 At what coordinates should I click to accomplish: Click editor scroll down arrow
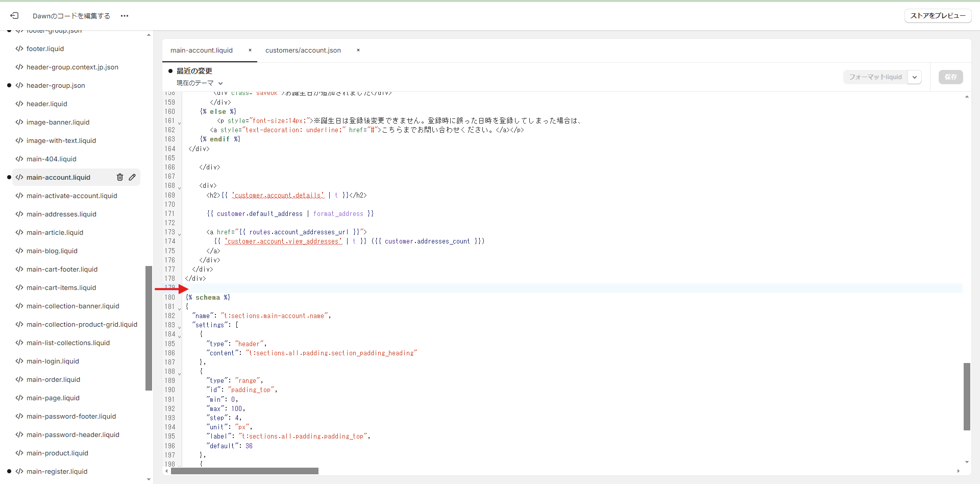tap(967, 462)
